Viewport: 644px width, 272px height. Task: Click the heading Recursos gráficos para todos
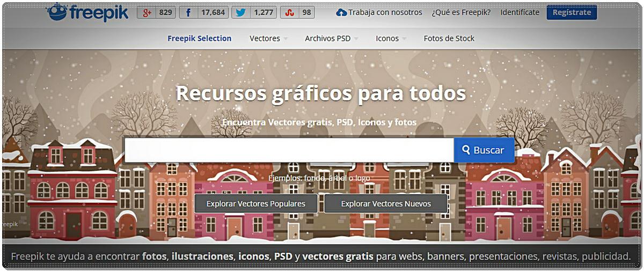(321, 93)
